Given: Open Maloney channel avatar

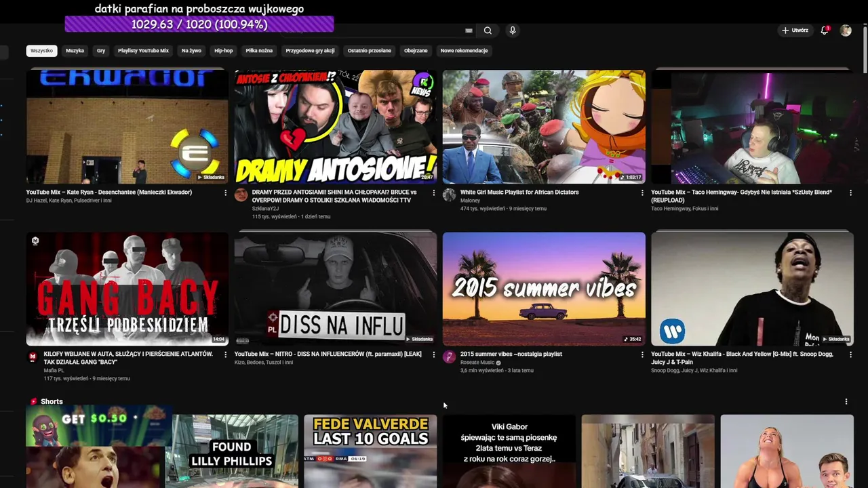Looking at the screenshot, I should coord(449,195).
